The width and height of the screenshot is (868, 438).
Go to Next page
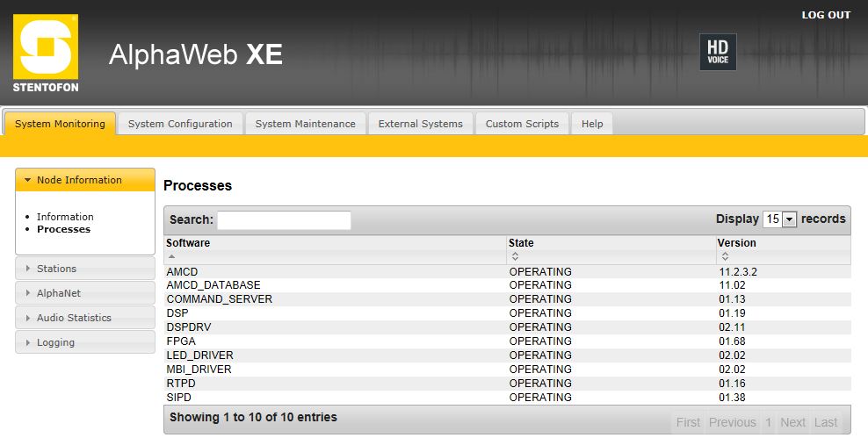(792, 422)
